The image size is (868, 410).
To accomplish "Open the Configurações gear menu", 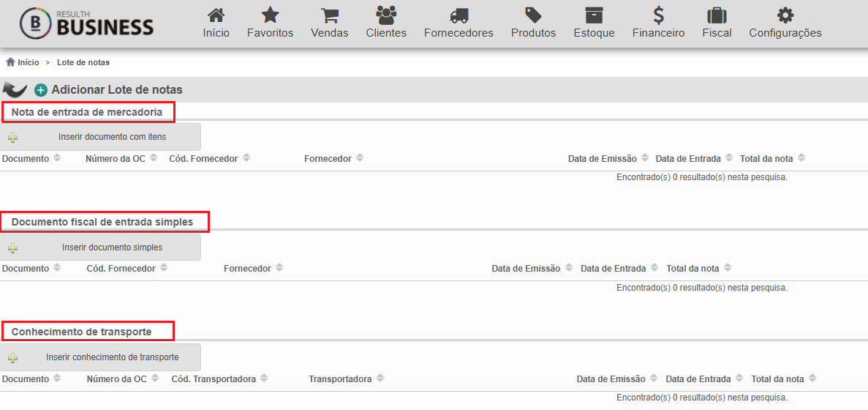I will coord(785,23).
